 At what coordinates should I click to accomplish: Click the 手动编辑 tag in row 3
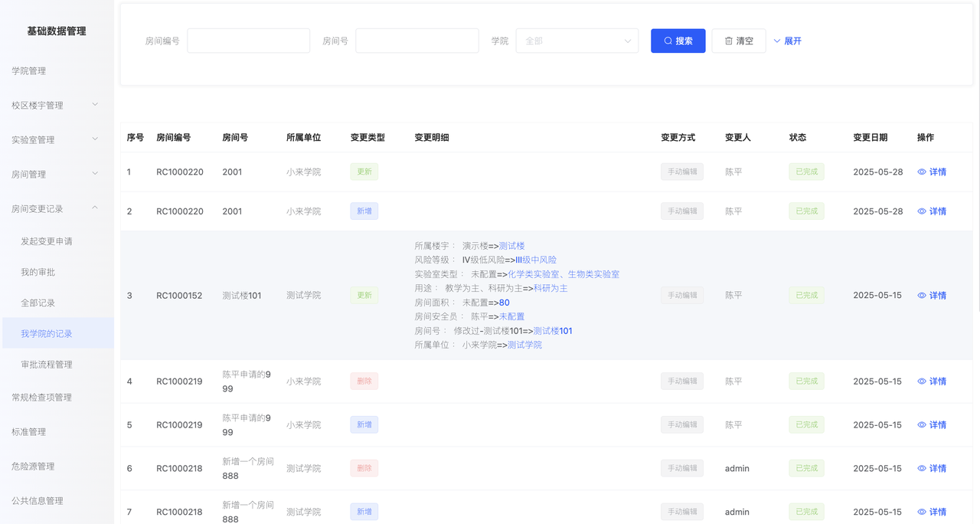[x=682, y=296]
